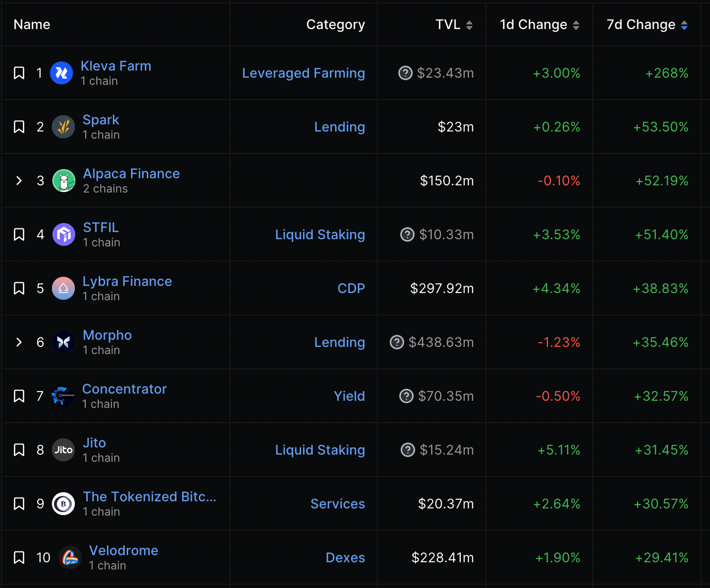Click Velodrome TVL $228.41m
Screen dimensions: 710x588
[443, 558]
